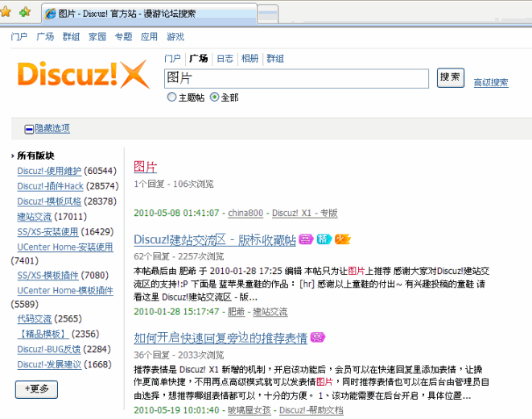Click the Add to Favorites star icon
Viewport: 532px width, 419px height.
coord(25,12)
